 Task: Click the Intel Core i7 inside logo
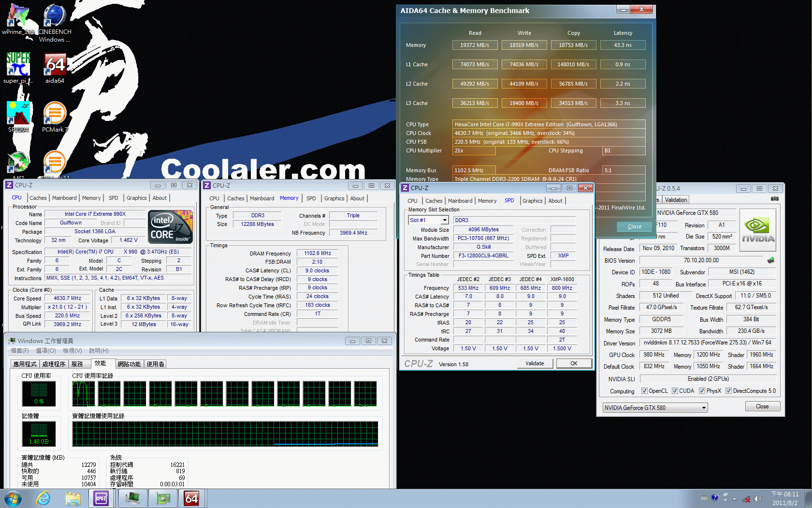pos(171,226)
